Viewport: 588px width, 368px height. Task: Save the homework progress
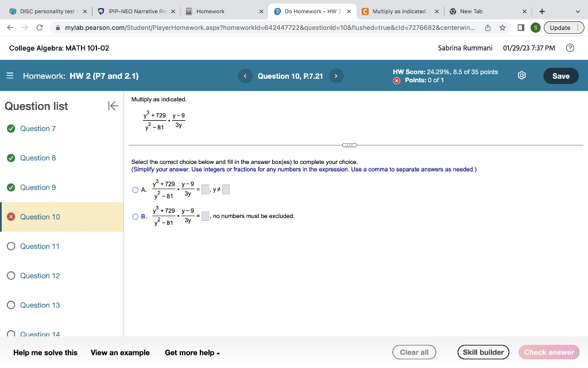[560, 75]
